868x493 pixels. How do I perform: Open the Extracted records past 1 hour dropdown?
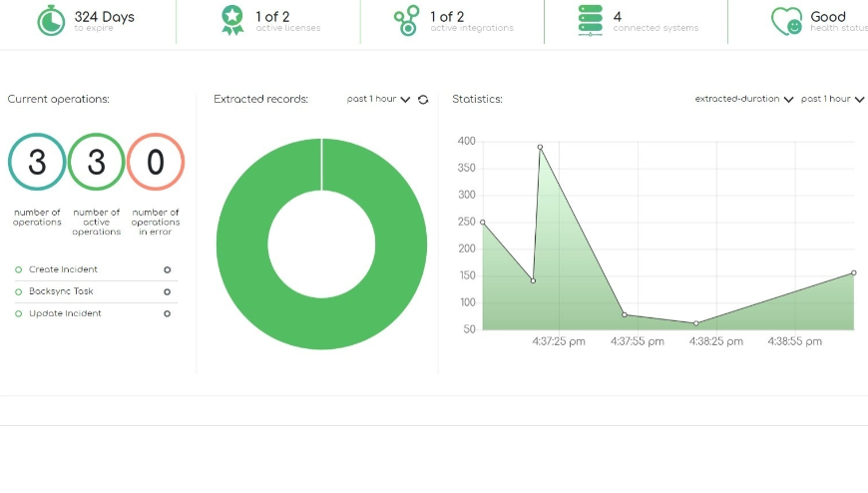click(x=378, y=99)
